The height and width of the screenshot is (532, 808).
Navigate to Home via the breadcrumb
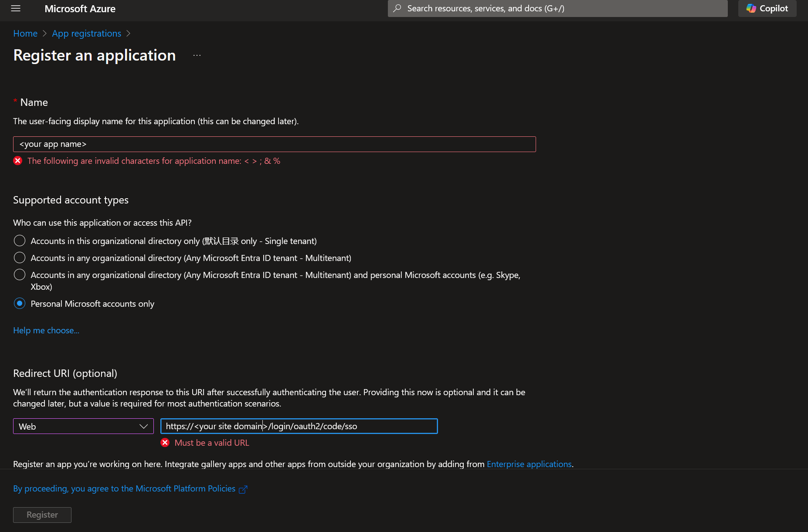[x=25, y=33]
